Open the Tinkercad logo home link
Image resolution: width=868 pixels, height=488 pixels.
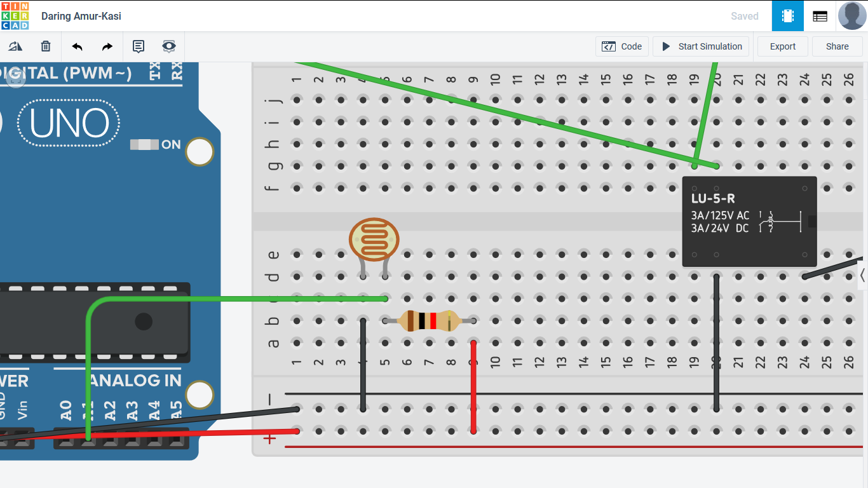(x=15, y=15)
